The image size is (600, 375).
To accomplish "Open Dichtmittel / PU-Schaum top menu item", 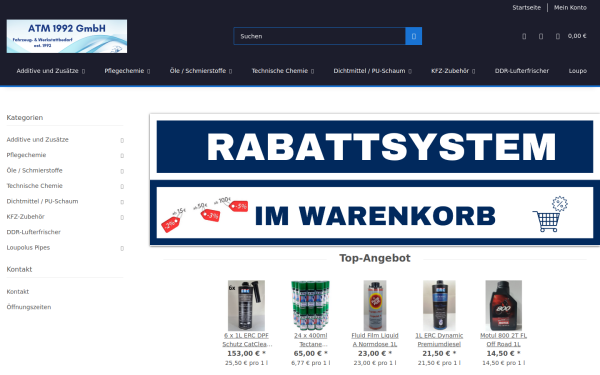I will (x=372, y=71).
